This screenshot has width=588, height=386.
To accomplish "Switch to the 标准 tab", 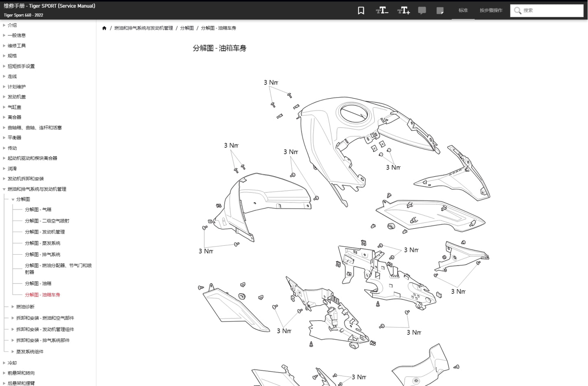I will (463, 11).
